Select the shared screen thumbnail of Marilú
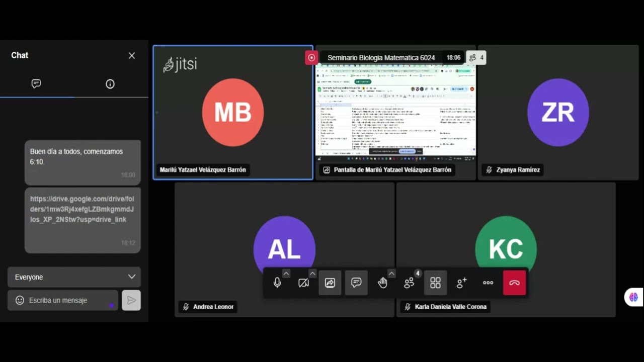 pyautogui.click(x=395, y=112)
